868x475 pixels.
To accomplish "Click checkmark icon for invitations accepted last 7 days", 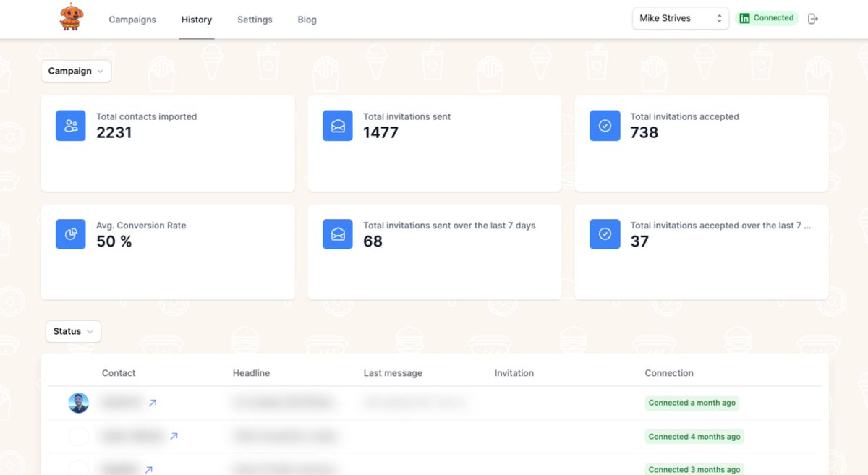I will point(605,234).
